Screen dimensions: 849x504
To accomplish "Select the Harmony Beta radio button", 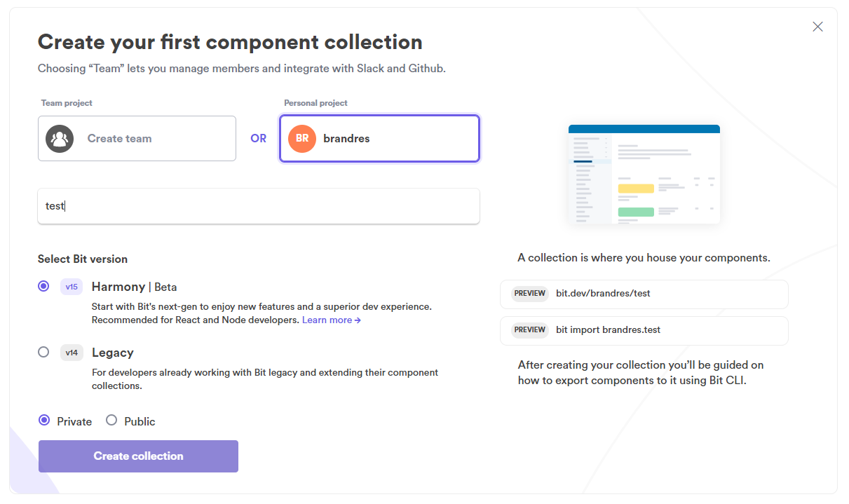I will click(x=43, y=286).
